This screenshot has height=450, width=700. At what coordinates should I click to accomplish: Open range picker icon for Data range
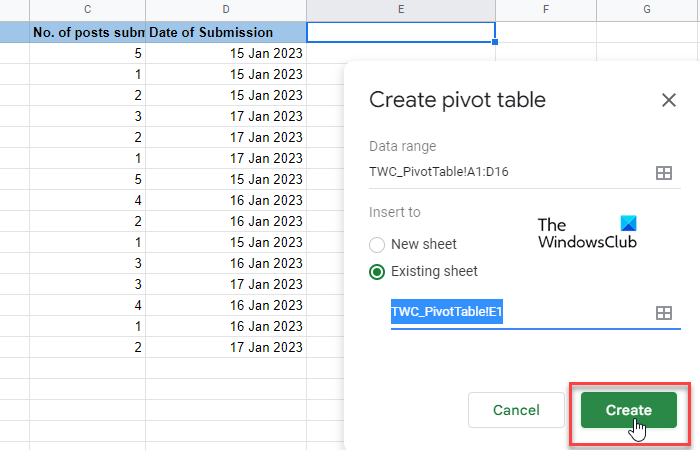point(663,173)
